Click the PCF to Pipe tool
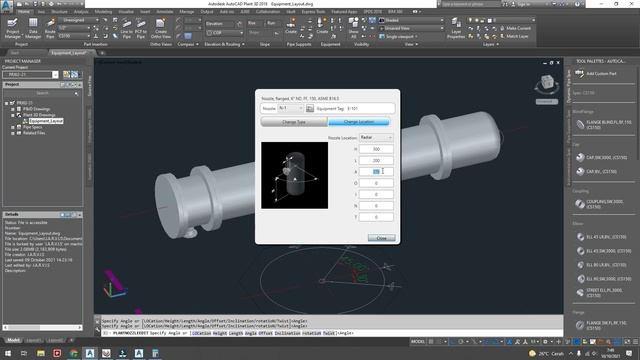 point(141,29)
